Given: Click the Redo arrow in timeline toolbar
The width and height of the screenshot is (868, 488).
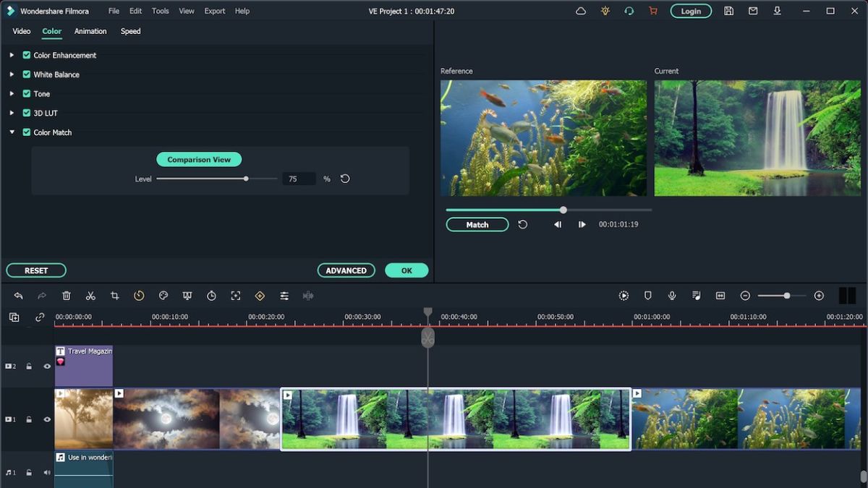Looking at the screenshot, I should point(42,296).
